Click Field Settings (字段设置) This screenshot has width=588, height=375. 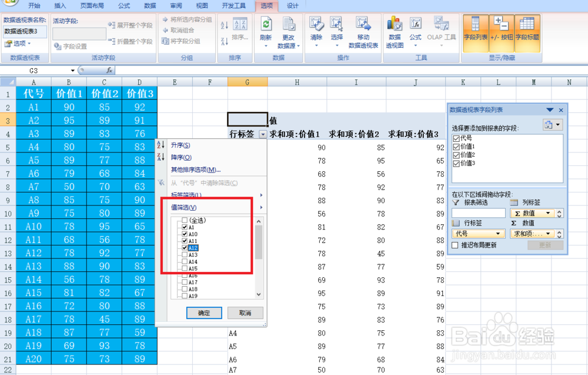coord(71,46)
